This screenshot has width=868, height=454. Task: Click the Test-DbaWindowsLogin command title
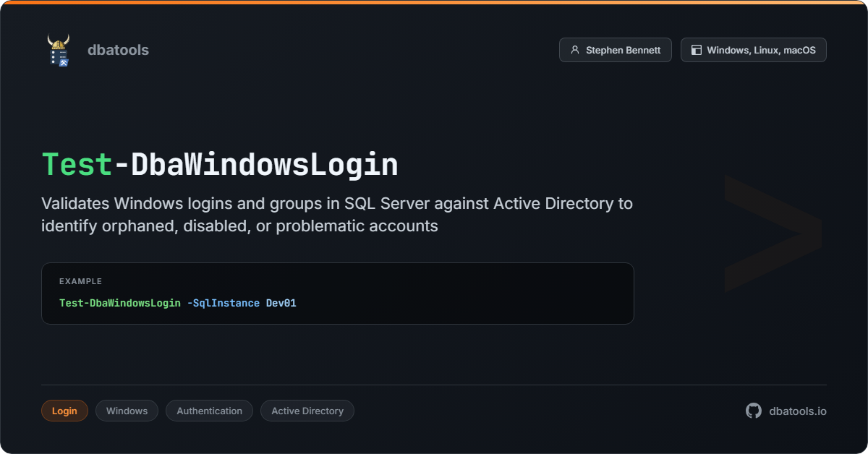[220, 165]
